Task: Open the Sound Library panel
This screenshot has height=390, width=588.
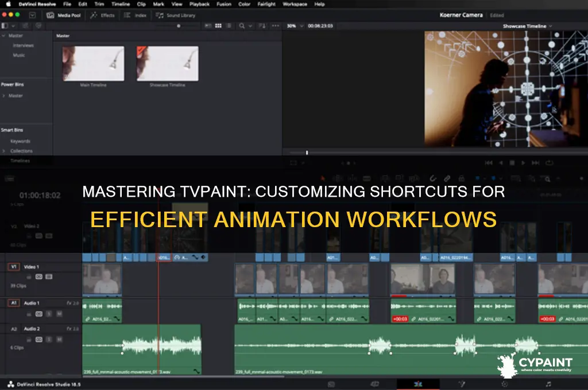Action: click(x=176, y=15)
